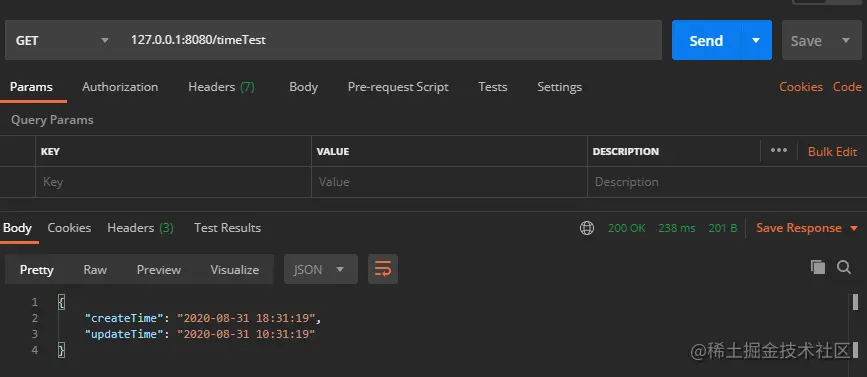Copy the response with the copy icon

pos(818,267)
